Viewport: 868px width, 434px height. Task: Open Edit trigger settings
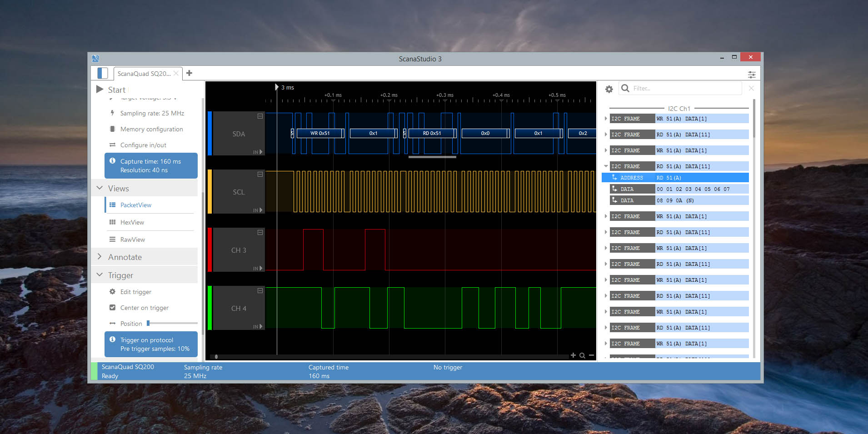point(136,292)
